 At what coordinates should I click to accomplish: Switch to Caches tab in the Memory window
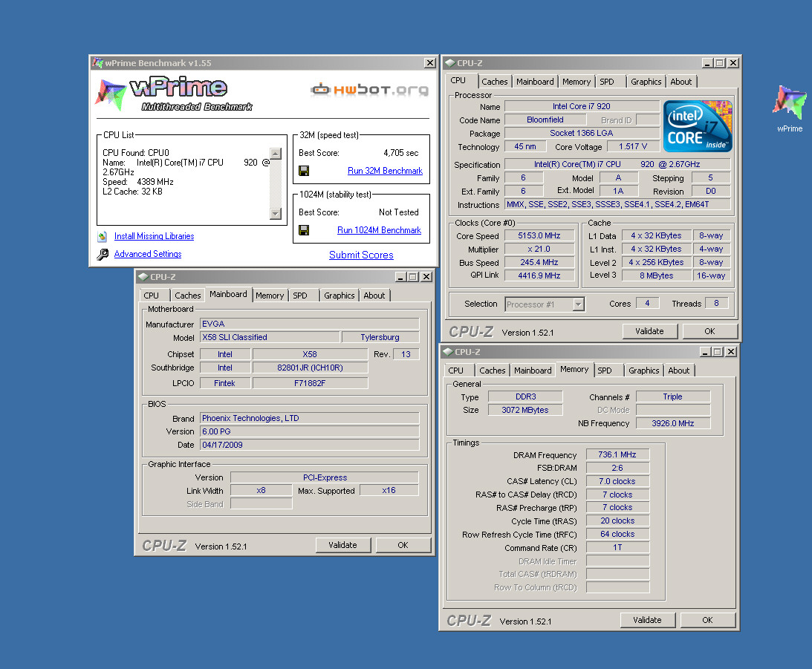[x=492, y=371]
